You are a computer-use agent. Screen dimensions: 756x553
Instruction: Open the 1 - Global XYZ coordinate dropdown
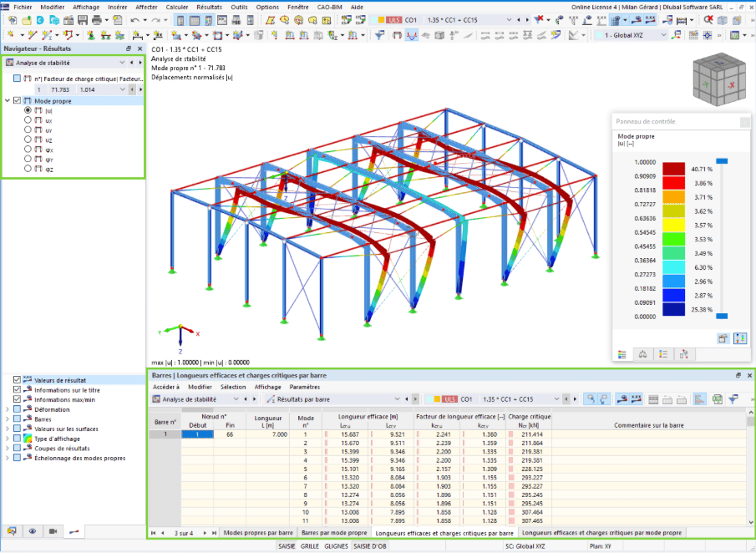(x=664, y=35)
